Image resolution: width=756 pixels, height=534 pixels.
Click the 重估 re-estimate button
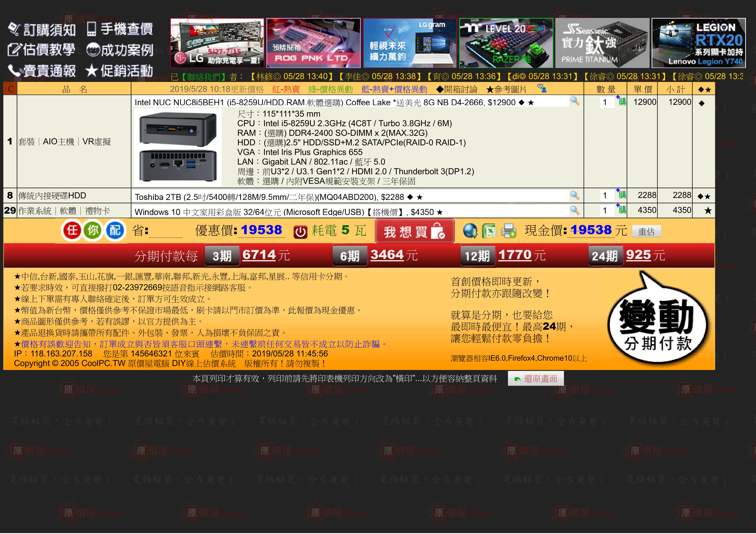(x=646, y=232)
